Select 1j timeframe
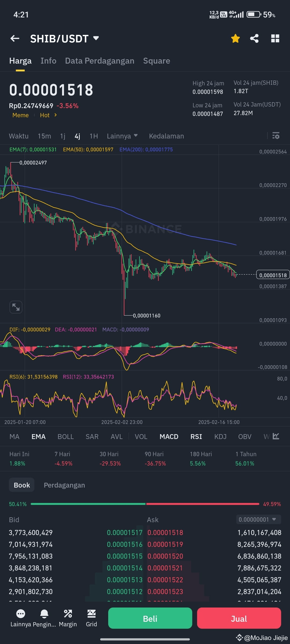Image resolution: width=290 pixels, height=644 pixels. [63, 136]
